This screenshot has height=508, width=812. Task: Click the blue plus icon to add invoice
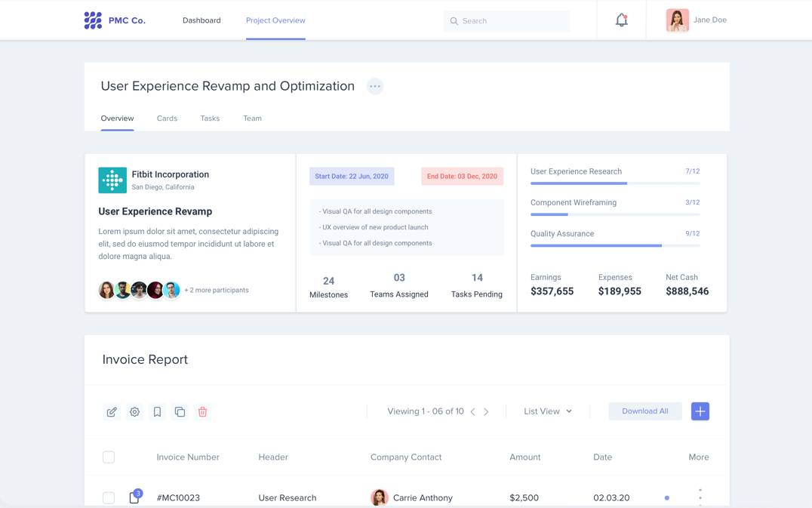click(700, 411)
